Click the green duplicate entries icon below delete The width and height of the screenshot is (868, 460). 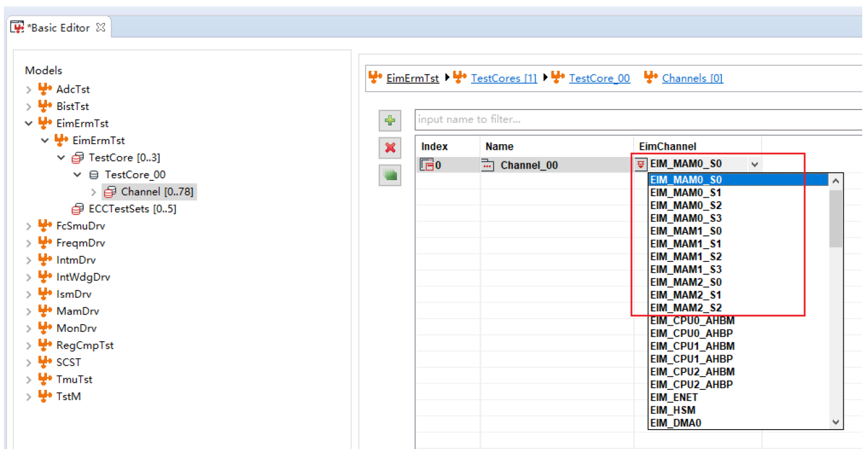pyautogui.click(x=389, y=174)
